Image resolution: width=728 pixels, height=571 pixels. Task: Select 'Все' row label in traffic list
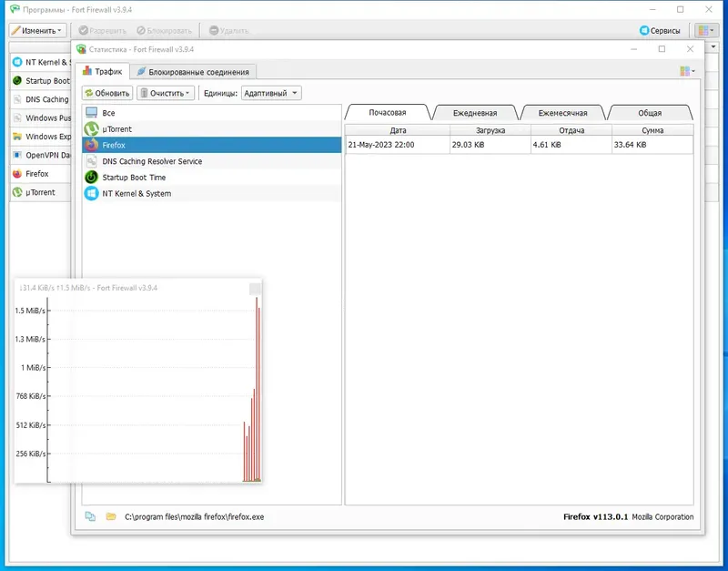pyautogui.click(x=108, y=113)
